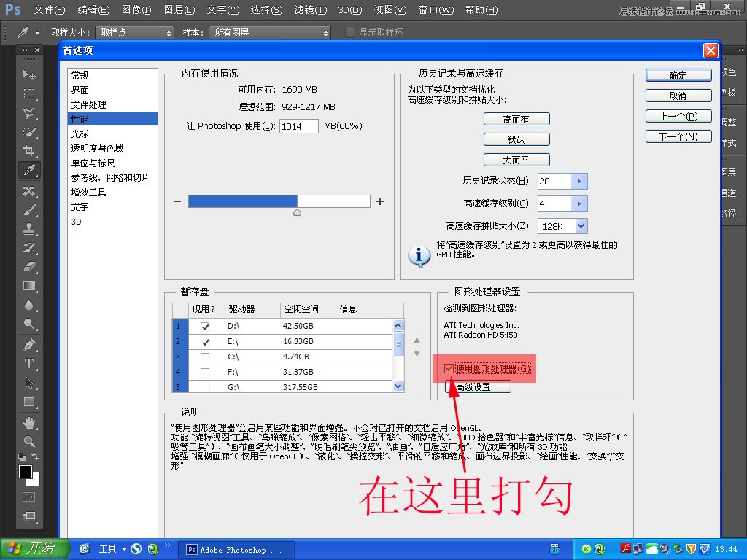
Task: Open the Filter menu
Action: point(311,9)
